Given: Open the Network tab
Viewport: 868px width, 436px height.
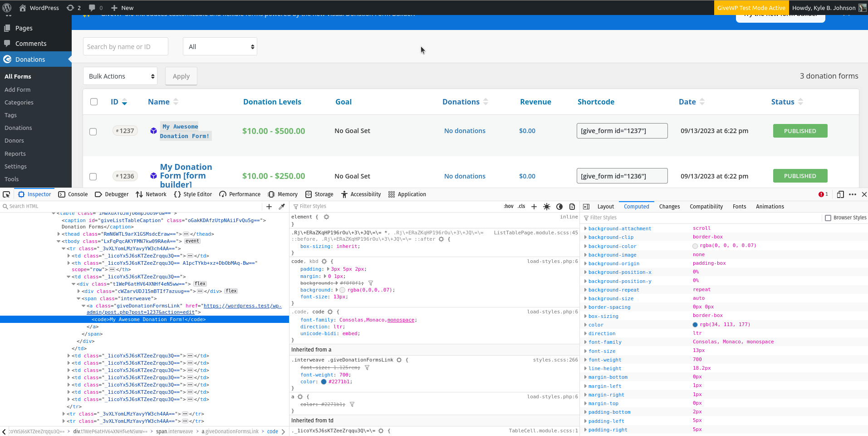Looking at the screenshot, I should (151, 194).
